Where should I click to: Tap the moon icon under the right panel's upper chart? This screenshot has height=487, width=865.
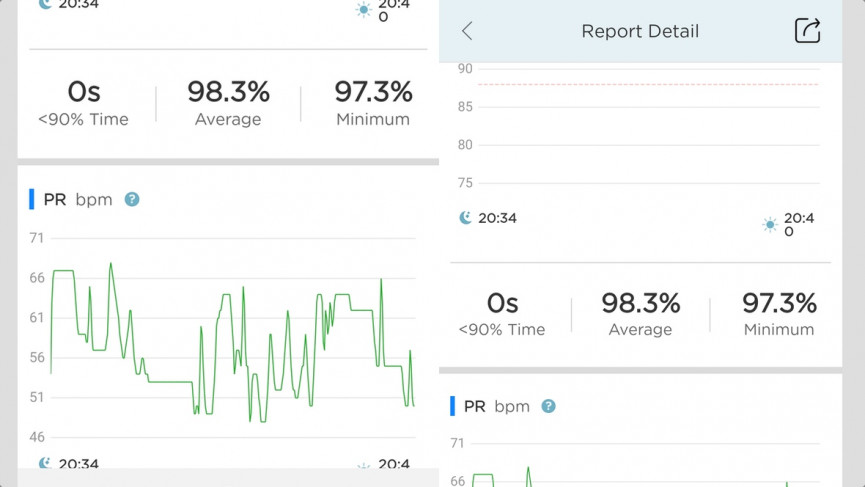click(465, 217)
